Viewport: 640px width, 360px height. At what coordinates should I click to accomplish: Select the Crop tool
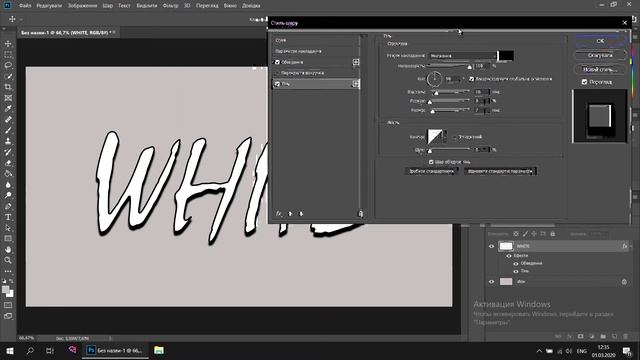click(x=8, y=87)
